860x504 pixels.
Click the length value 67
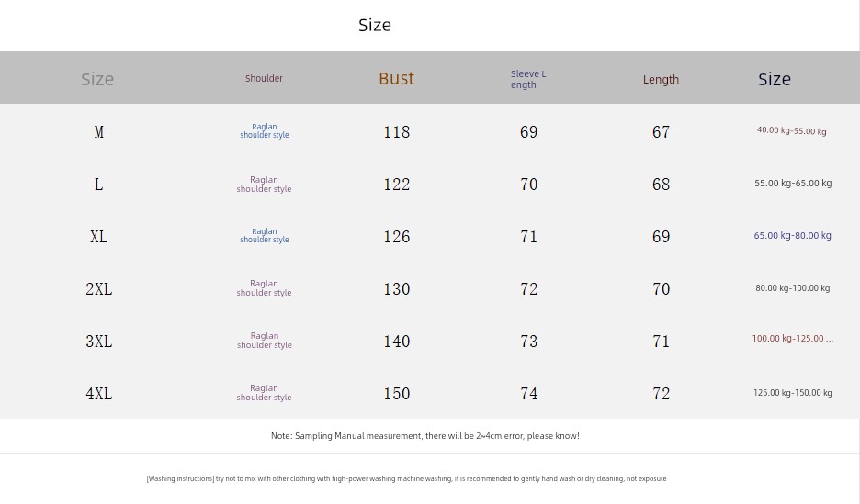[x=661, y=132]
